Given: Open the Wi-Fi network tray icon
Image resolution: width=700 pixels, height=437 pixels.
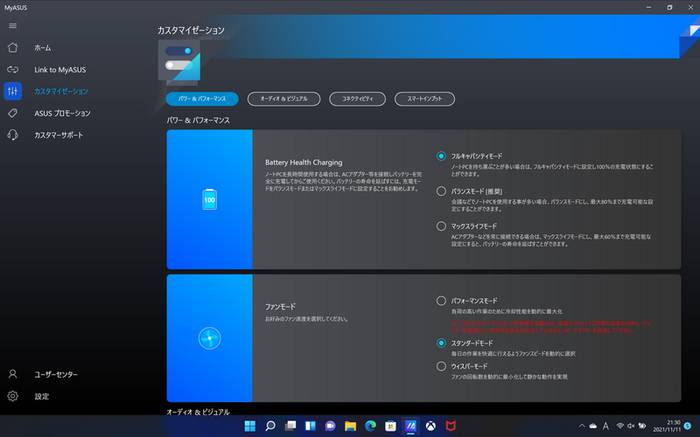Looking at the screenshot, I should point(620,426).
